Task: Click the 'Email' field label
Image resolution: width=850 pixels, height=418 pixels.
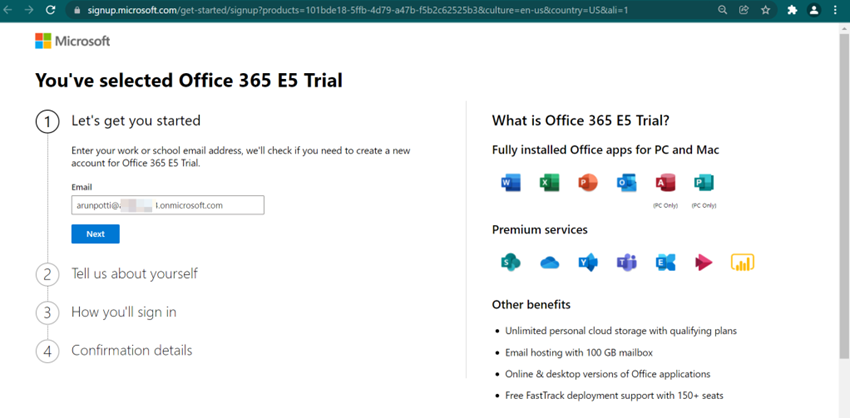Action: point(82,187)
